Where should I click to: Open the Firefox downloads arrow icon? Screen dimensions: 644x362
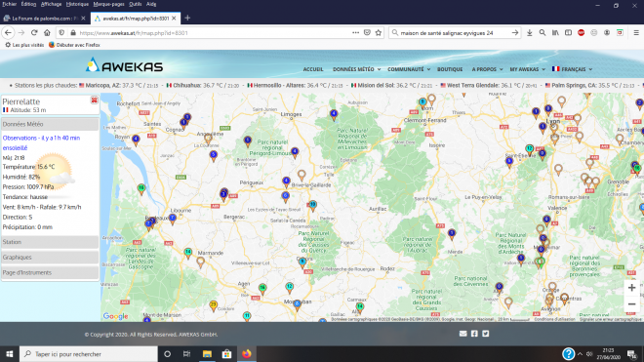tap(530, 33)
